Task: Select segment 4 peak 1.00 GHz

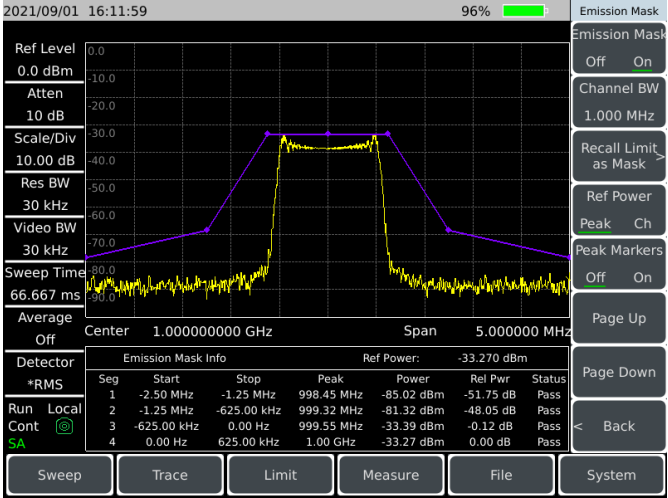Action: tap(331, 442)
